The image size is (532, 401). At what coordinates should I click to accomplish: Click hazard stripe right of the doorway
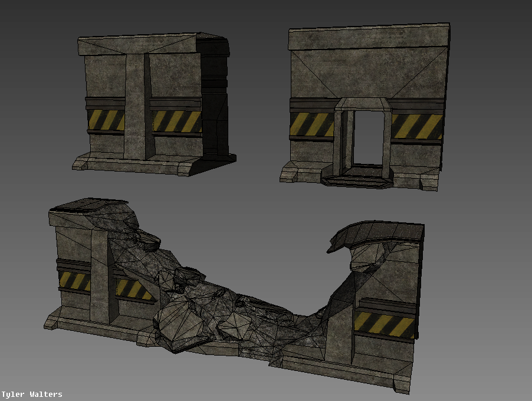coord(417,126)
